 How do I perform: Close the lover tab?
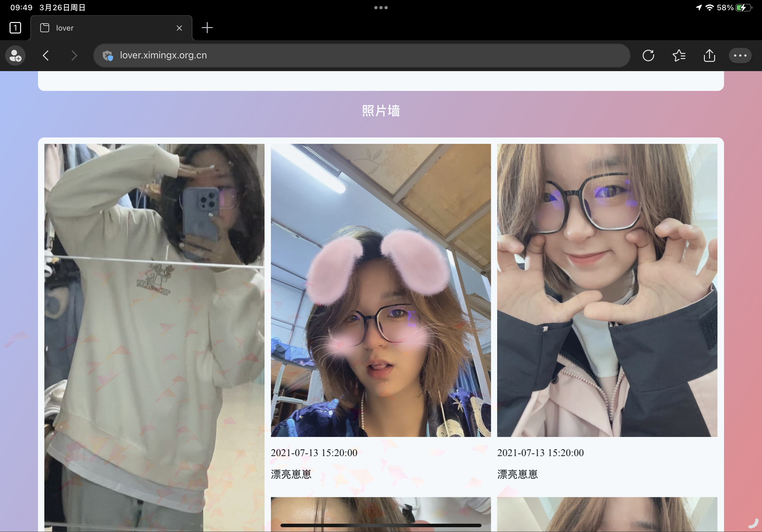click(179, 28)
